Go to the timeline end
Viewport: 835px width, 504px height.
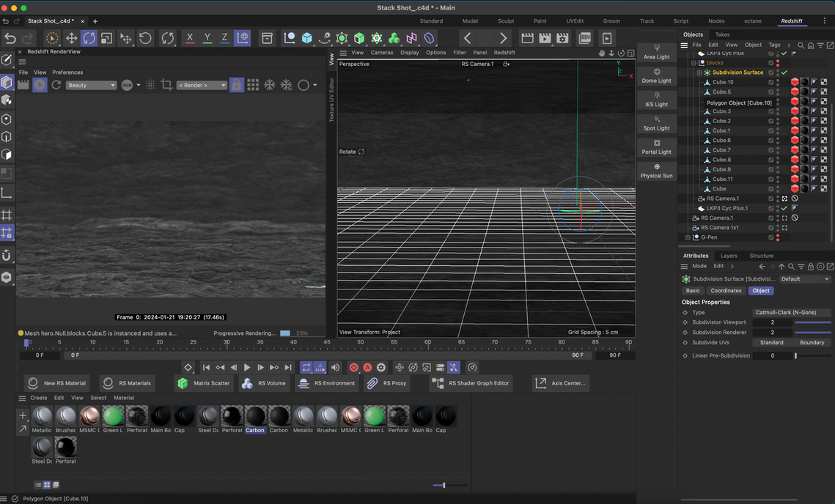coord(288,368)
